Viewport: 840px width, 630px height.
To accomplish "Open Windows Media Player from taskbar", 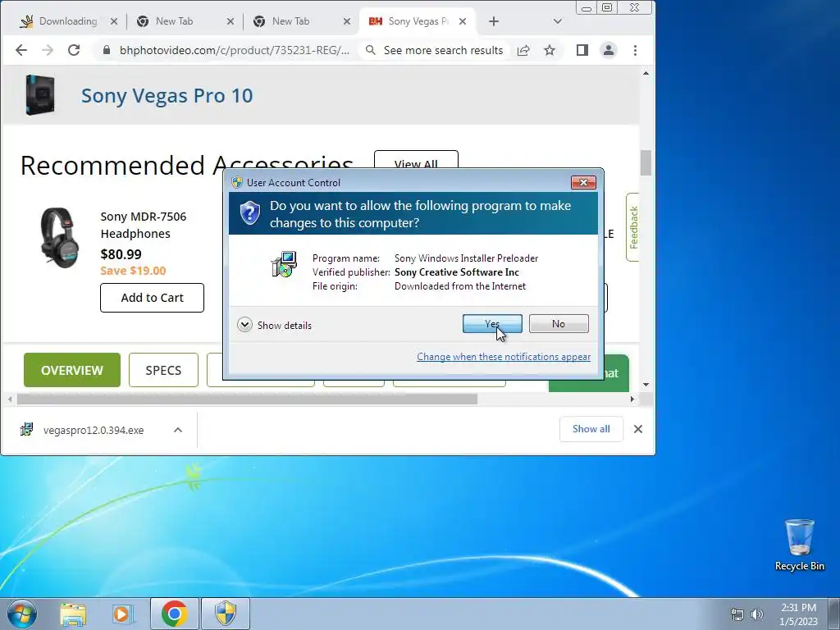I will 123,614.
